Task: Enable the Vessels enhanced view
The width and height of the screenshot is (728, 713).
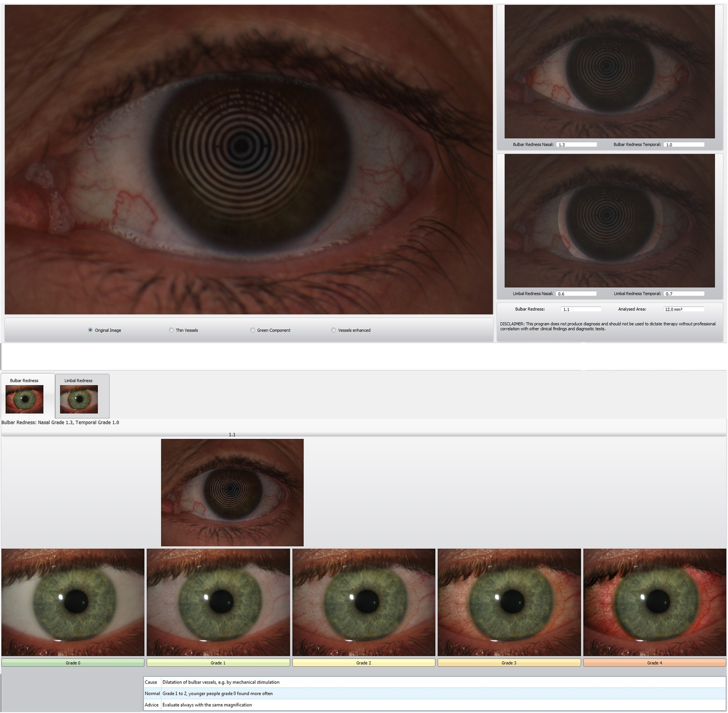Action: 334,330
